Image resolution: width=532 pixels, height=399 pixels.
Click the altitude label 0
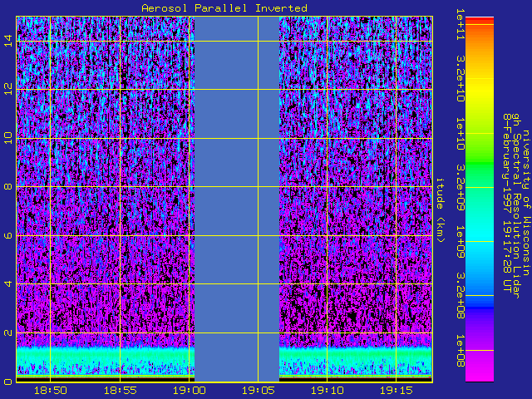tap(8, 382)
